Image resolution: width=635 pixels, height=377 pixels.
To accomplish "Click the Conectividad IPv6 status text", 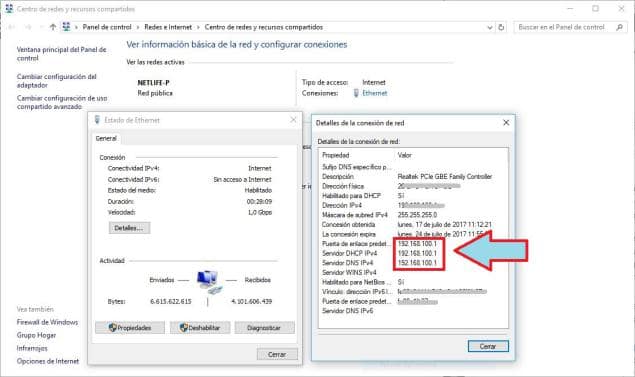I will (242, 179).
